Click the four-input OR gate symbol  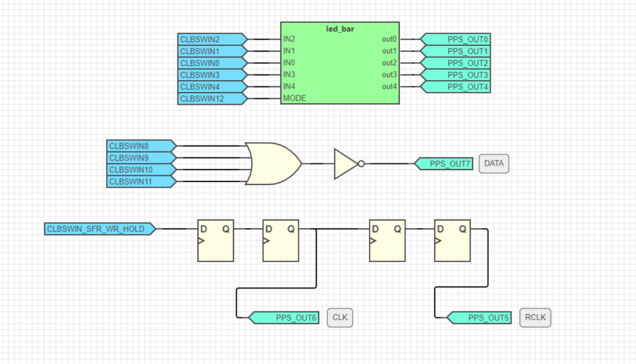[270, 163]
